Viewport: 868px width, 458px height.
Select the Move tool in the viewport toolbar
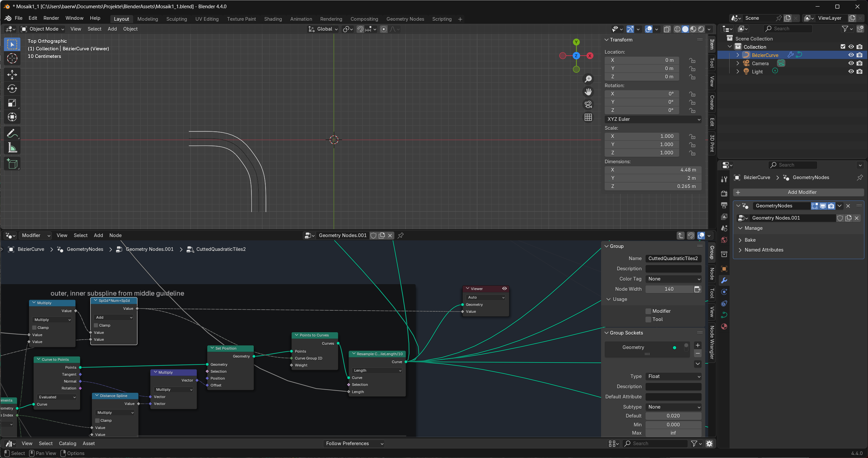[x=12, y=74]
